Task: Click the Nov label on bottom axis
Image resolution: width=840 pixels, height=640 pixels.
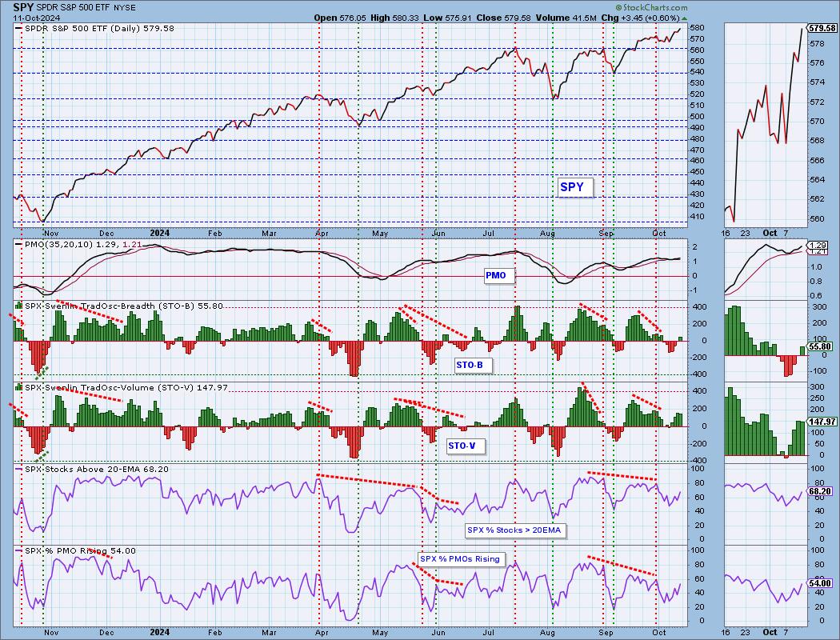Action: (x=51, y=633)
